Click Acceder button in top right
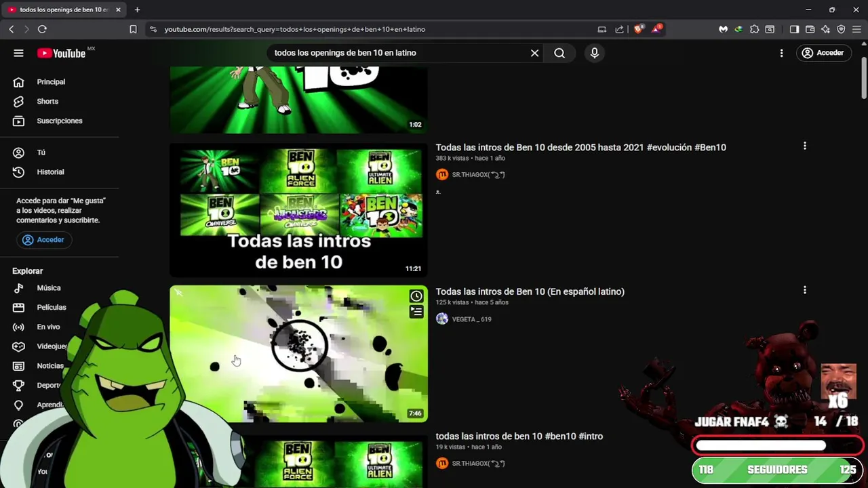868x488 pixels. [823, 53]
